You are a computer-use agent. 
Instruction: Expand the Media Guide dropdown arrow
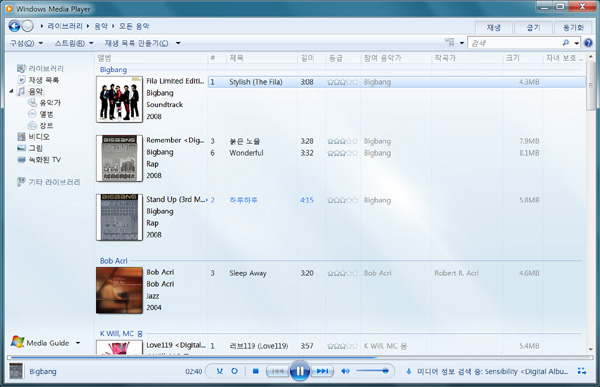coord(78,343)
